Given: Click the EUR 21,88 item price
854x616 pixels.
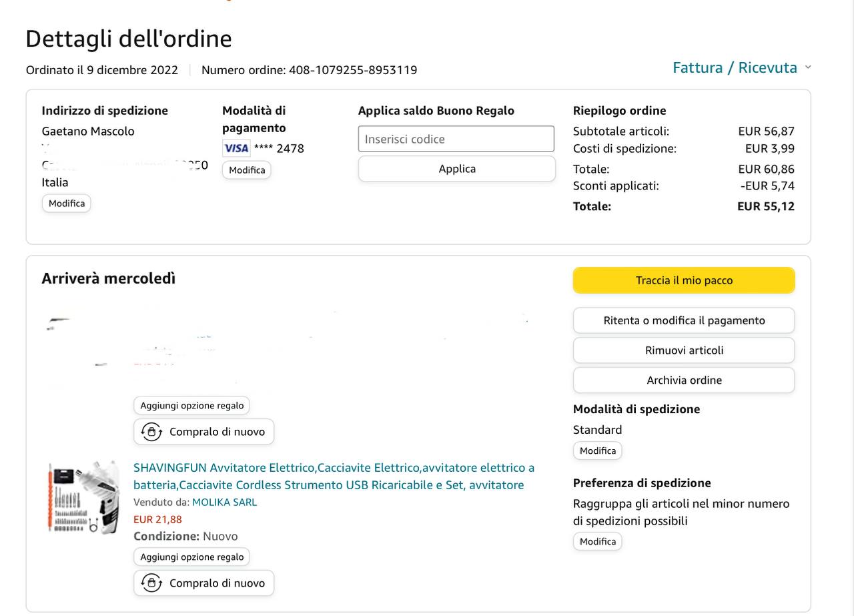Looking at the screenshot, I should point(157,519).
